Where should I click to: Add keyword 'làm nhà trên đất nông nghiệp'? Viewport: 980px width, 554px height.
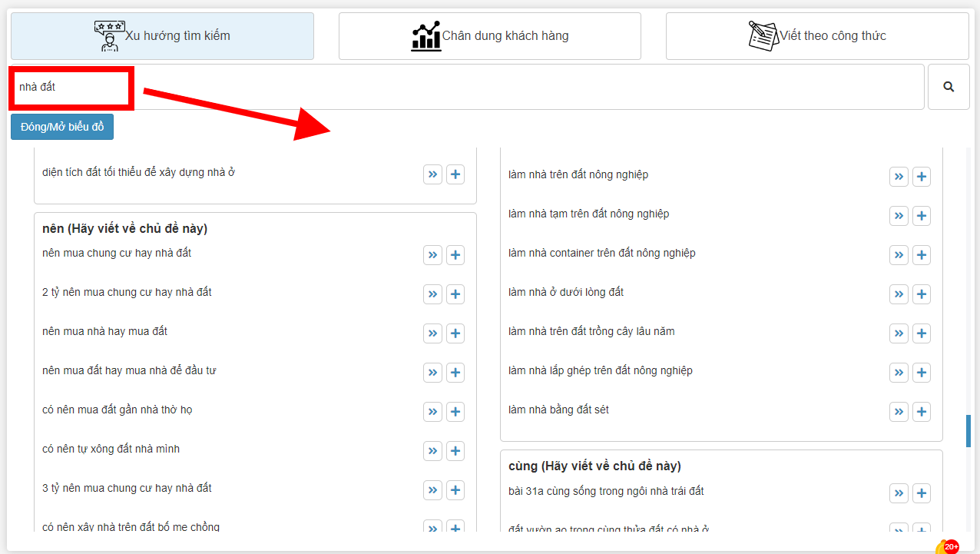click(922, 176)
